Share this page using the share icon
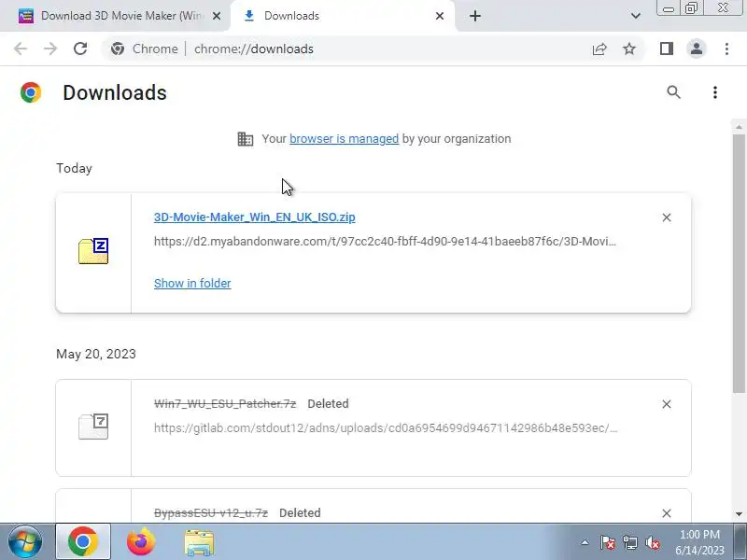The image size is (747, 560). tap(599, 49)
